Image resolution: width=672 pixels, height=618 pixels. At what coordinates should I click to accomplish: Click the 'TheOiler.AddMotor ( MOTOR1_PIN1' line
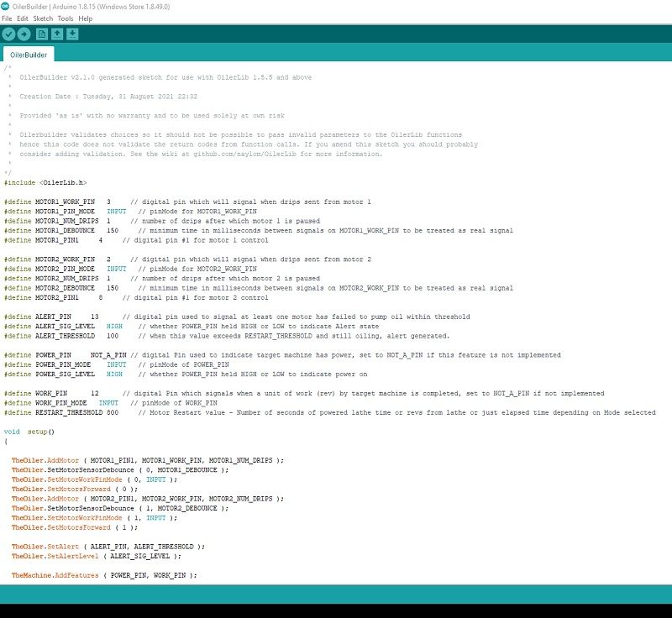pyautogui.click(x=148, y=460)
